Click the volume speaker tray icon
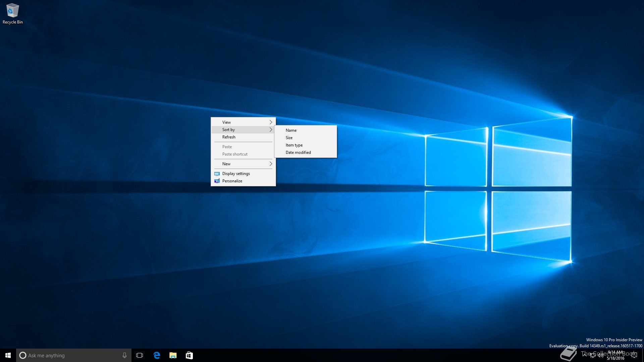644x362 pixels. click(x=600, y=355)
